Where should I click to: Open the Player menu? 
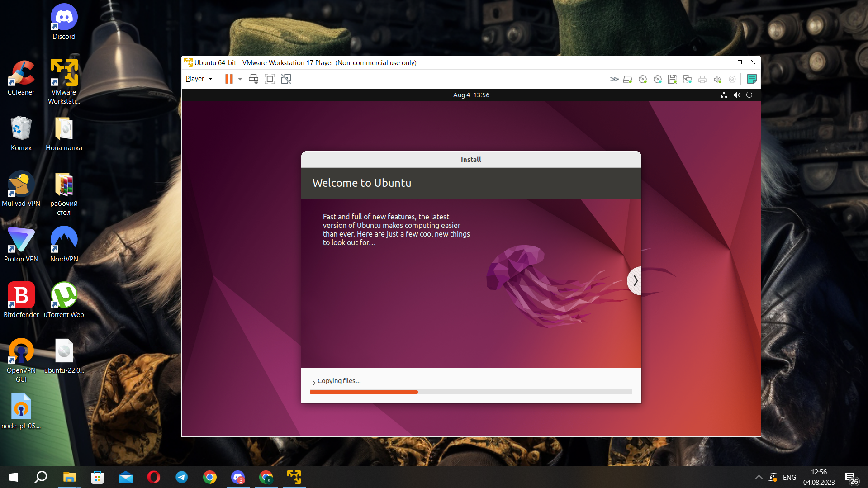coord(199,79)
